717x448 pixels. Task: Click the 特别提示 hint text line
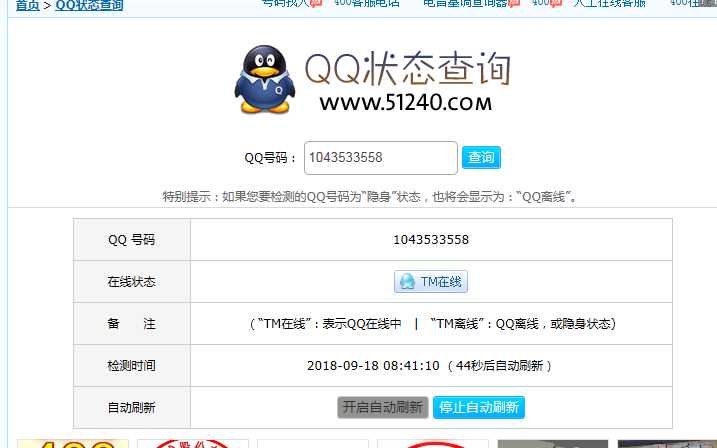click(x=369, y=197)
